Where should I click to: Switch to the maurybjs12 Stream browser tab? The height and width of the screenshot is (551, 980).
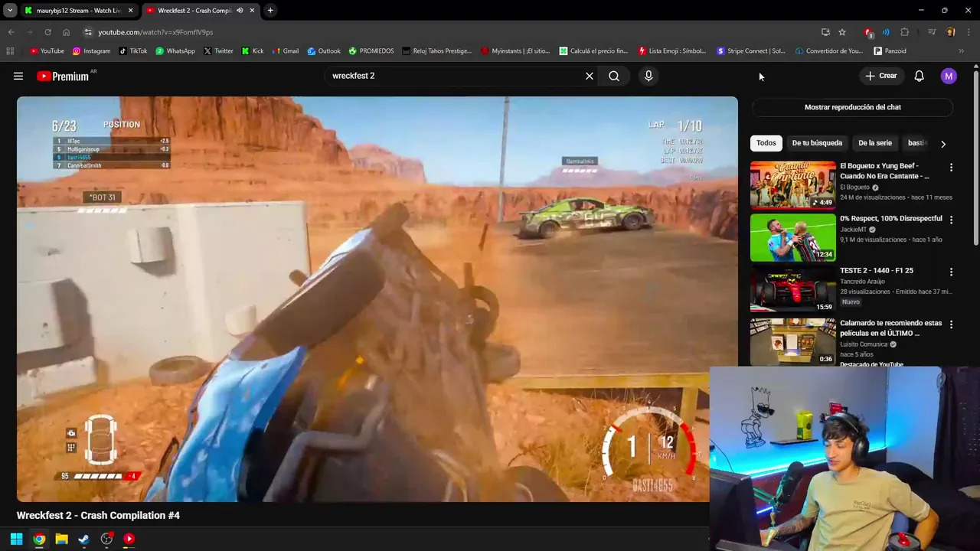[x=77, y=11]
